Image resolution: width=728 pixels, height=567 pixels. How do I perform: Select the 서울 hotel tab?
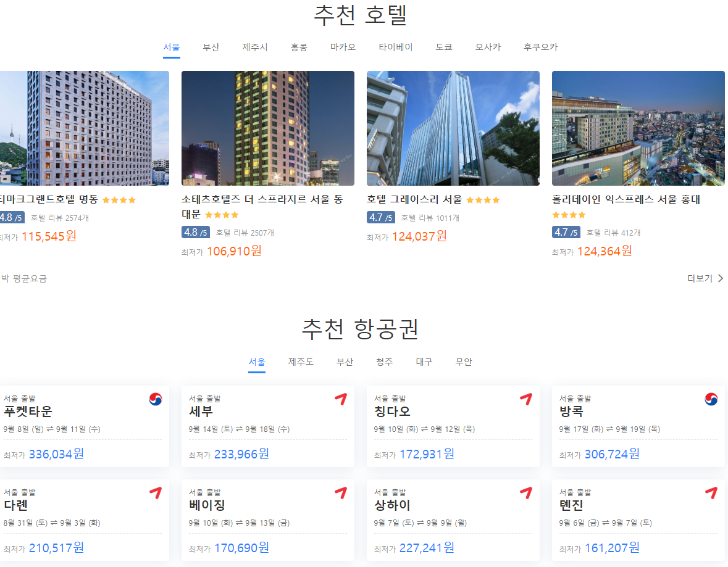(x=171, y=48)
